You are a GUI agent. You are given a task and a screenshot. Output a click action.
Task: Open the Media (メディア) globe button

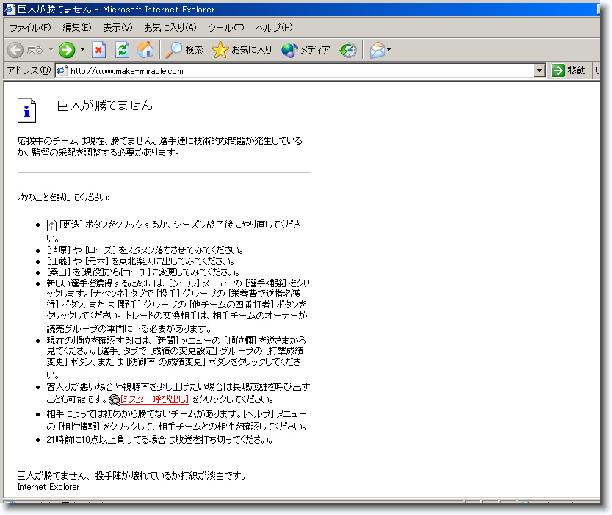(x=306, y=50)
